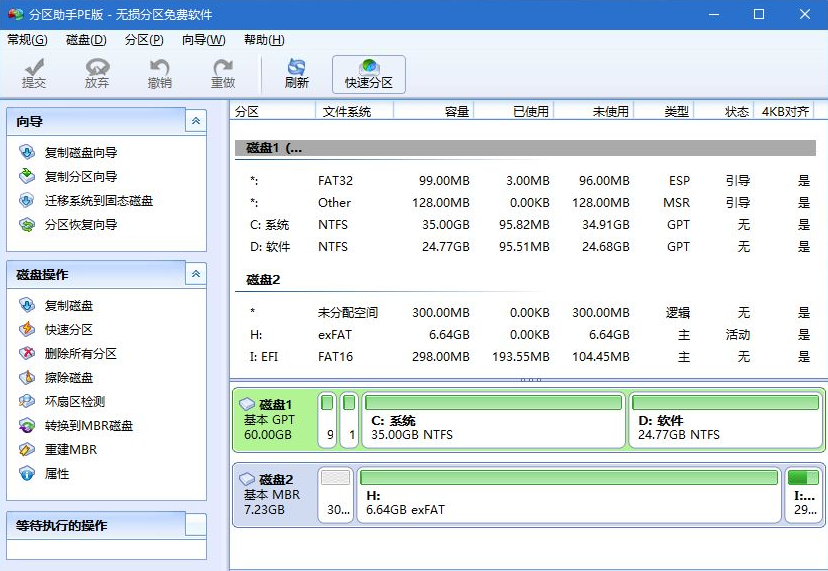Start the 分区恢复向导 wizard
This screenshot has width=828, height=571.
(80, 225)
